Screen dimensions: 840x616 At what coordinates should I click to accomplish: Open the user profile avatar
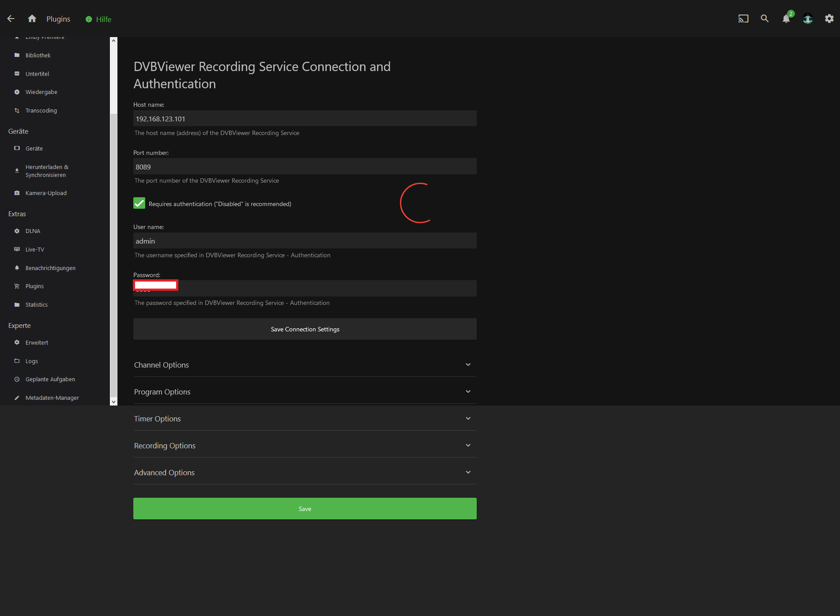click(x=808, y=19)
